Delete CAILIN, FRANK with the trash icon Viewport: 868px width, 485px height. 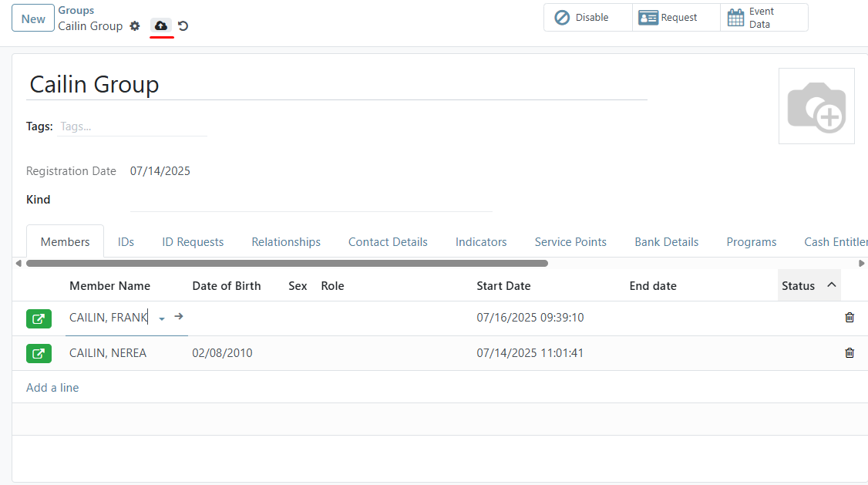[x=849, y=317]
